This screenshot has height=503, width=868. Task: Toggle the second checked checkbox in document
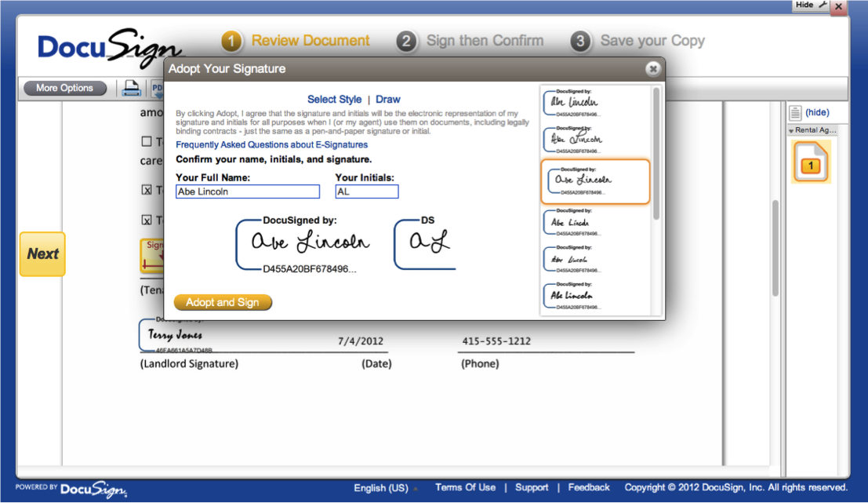pyautogui.click(x=146, y=220)
